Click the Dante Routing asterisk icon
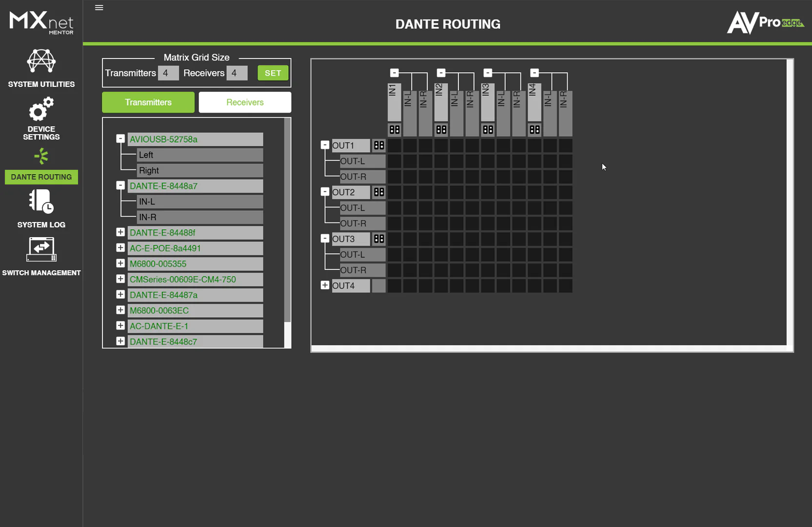 pyautogui.click(x=41, y=156)
